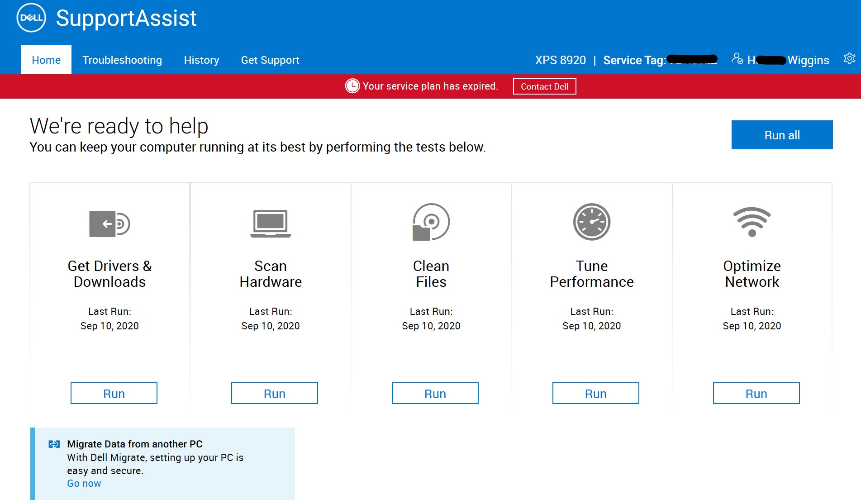Click the SupportAssist title text
This screenshot has width=861, height=504.
pos(126,18)
